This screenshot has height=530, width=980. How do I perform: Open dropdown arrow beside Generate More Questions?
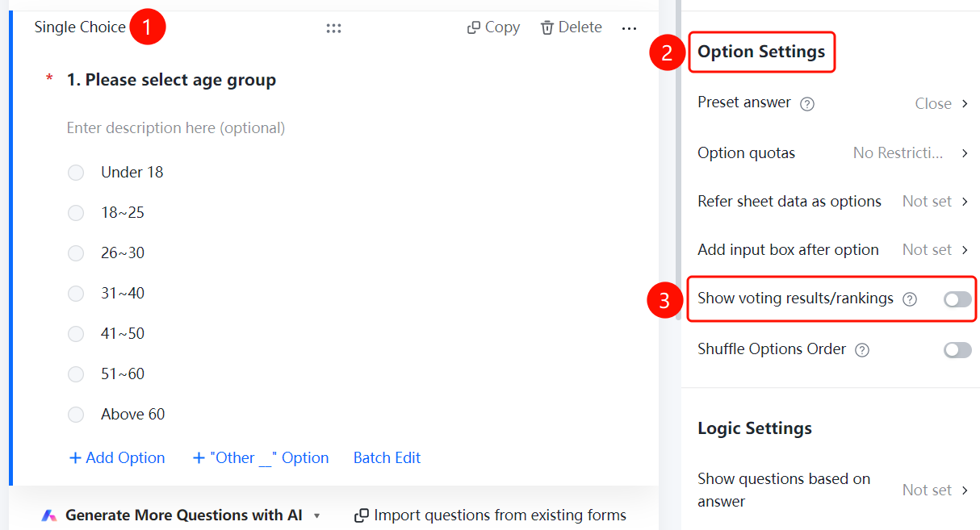coord(317,516)
